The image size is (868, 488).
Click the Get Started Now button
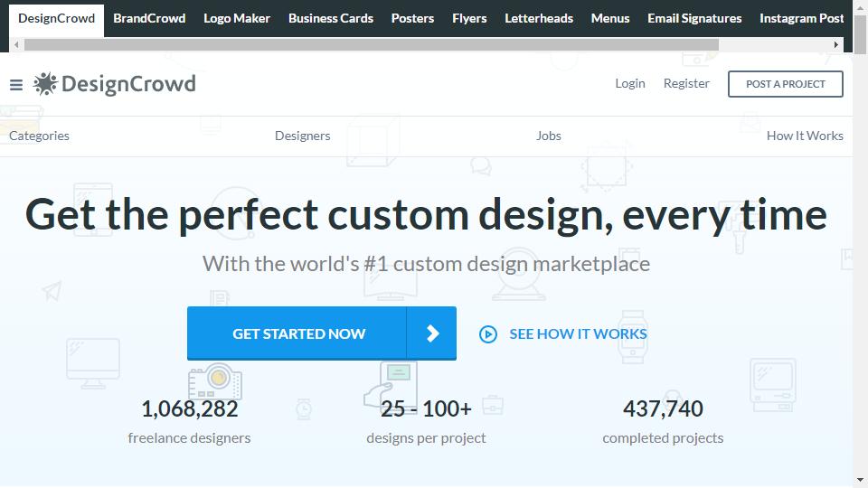[322, 333]
